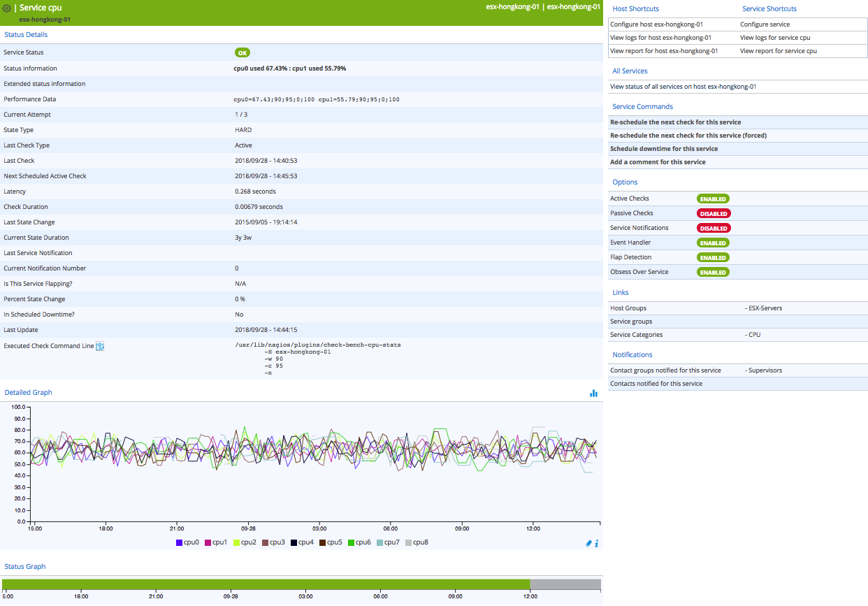The width and height of the screenshot is (868, 606).
Task: View status of all services on host
Action: point(683,87)
